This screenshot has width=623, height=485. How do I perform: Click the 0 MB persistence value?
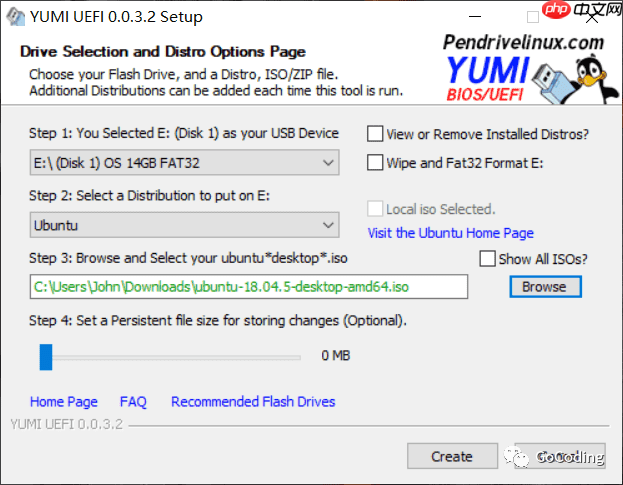pos(336,356)
